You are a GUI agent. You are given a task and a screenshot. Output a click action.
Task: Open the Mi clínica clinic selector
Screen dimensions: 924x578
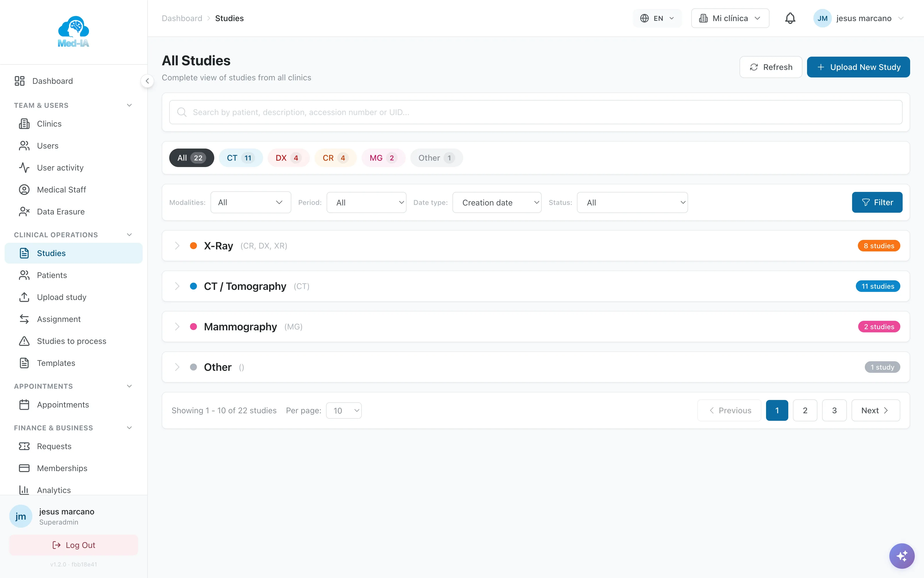[x=730, y=18]
